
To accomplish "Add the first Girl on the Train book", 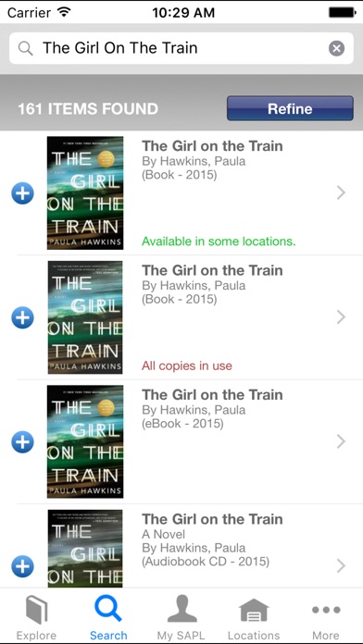I will (22, 193).
